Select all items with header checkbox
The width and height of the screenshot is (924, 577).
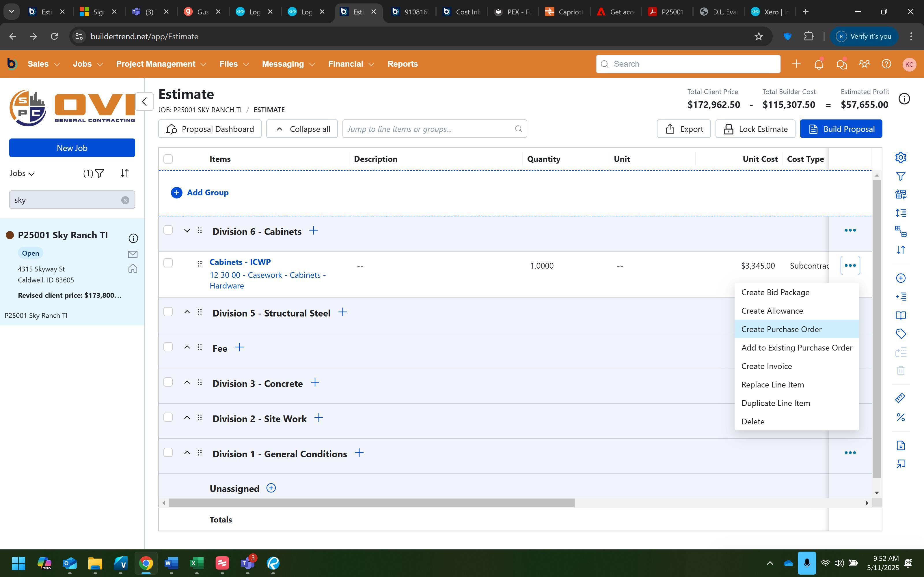pyautogui.click(x=168, y=159)
